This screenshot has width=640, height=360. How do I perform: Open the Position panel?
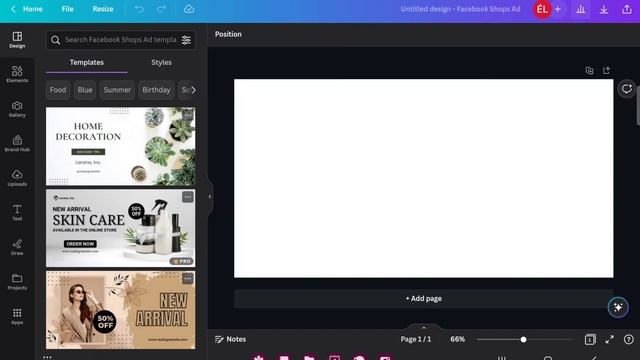(x=228, y=34)
